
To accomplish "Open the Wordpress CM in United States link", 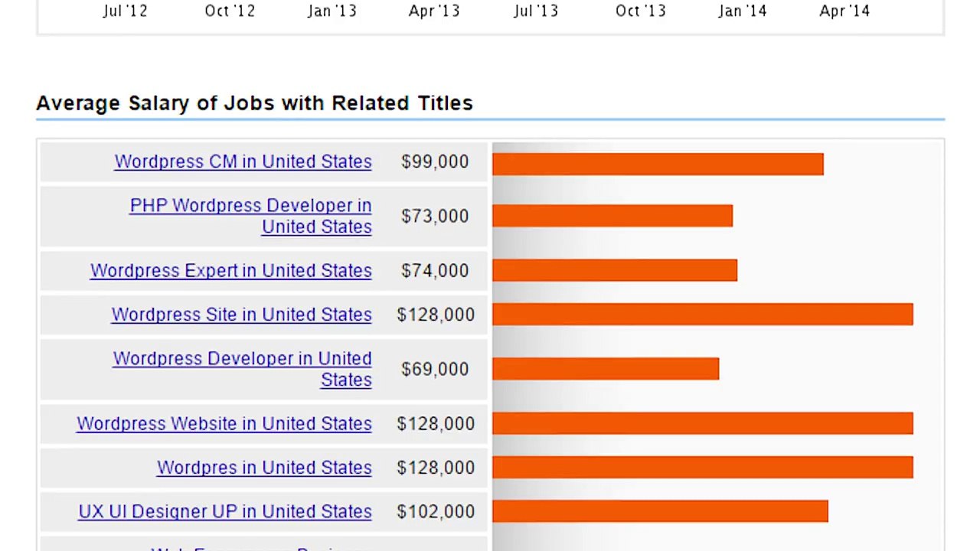I will (243, 161).
